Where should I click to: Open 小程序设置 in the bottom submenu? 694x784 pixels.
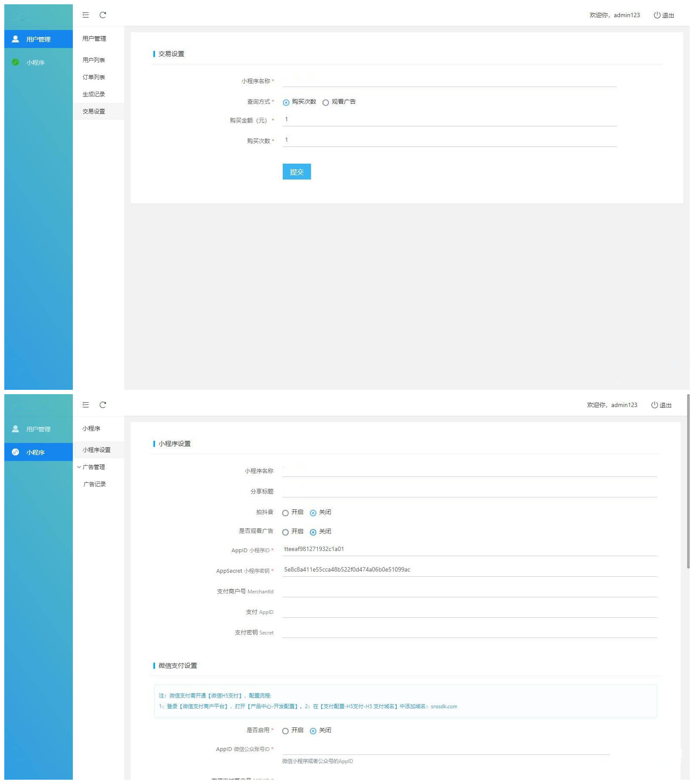pyautogui.click(x=96, y=450)
